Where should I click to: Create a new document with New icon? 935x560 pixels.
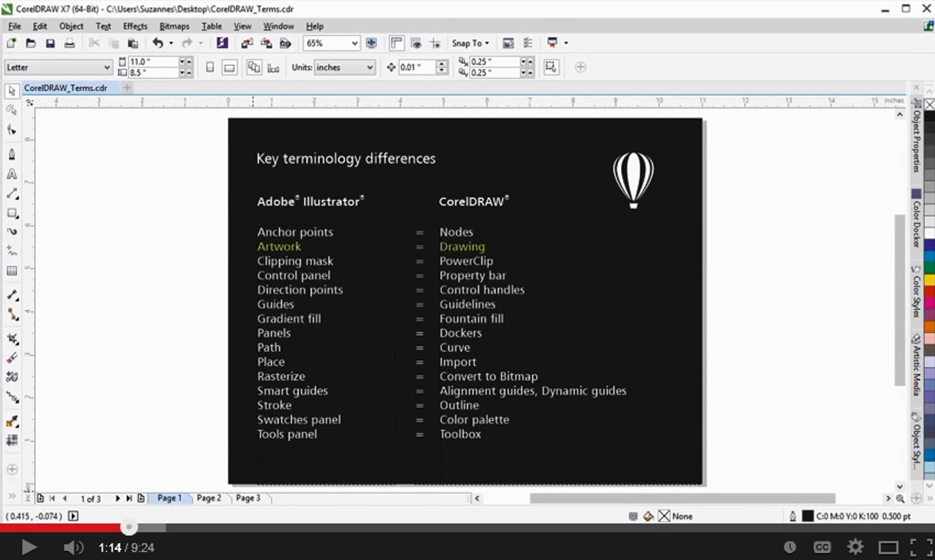11,43
